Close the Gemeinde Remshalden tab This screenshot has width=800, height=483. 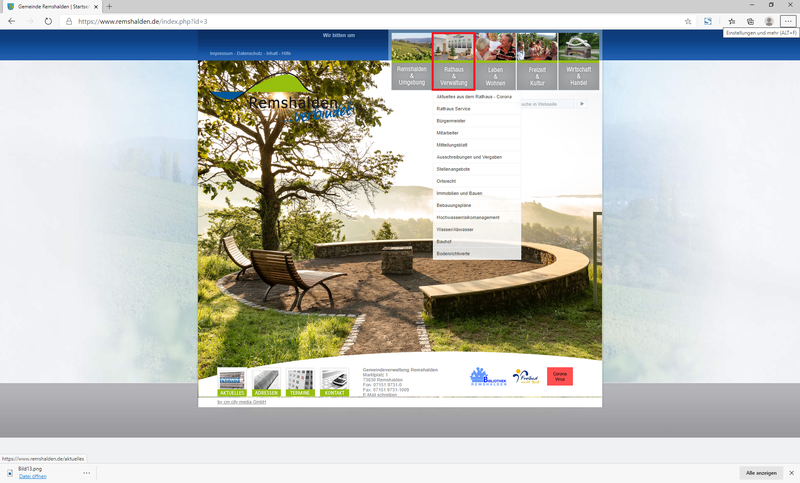click(96, 7)
